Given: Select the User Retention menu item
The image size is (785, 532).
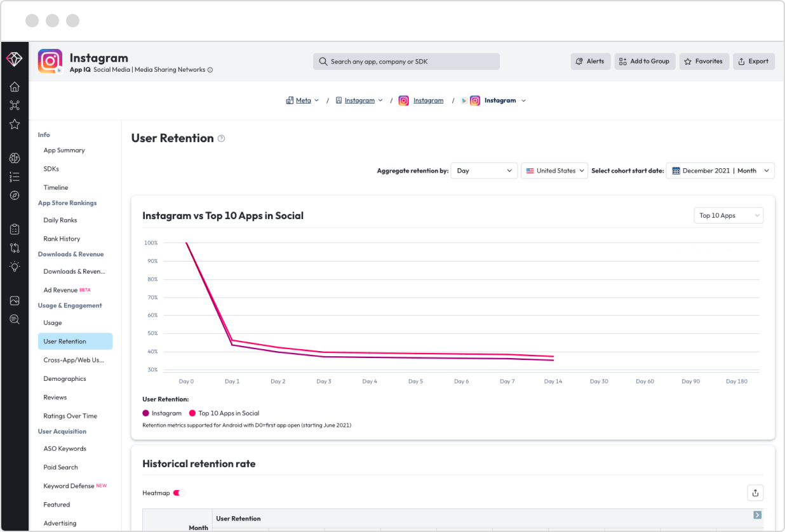Looking at the screenshot, I should click(75, 342).
